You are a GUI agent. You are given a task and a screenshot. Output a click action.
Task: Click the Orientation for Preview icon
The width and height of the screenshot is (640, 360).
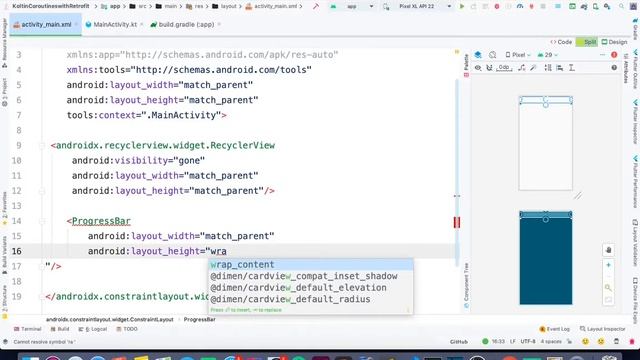[x=493, y=55]
